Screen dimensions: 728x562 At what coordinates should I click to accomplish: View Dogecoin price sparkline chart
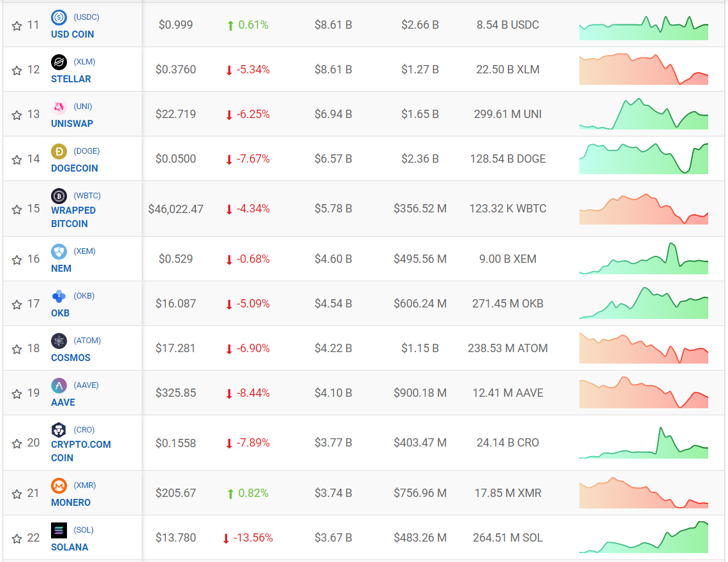tap(644, 158)
